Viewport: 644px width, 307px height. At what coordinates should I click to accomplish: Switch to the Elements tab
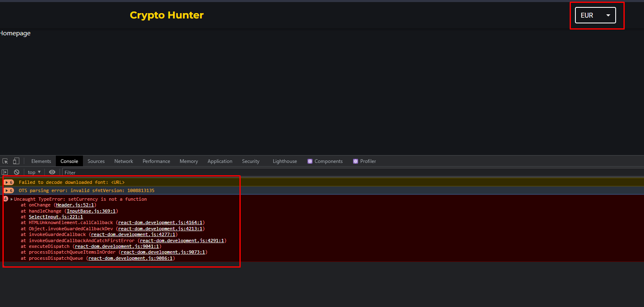coord(41,161)
